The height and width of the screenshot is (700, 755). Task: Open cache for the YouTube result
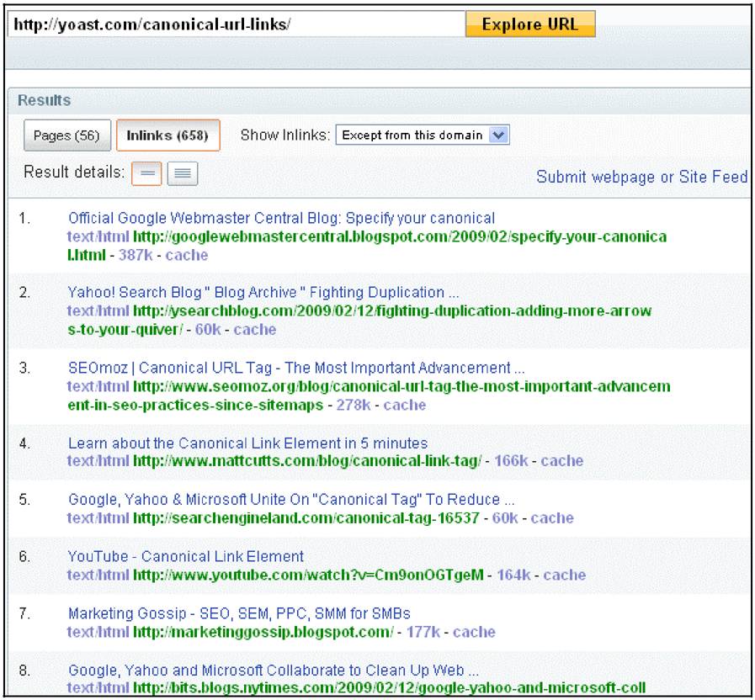point(564,575)
